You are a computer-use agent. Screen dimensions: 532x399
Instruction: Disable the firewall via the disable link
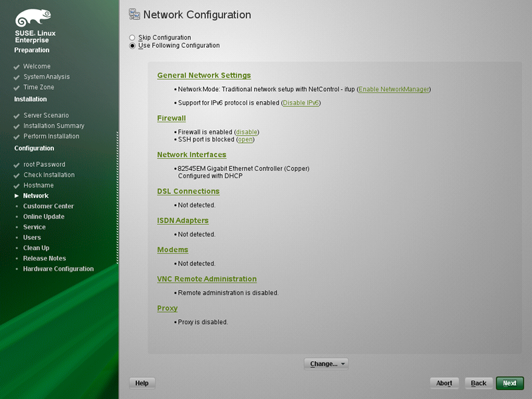[246, 132]
